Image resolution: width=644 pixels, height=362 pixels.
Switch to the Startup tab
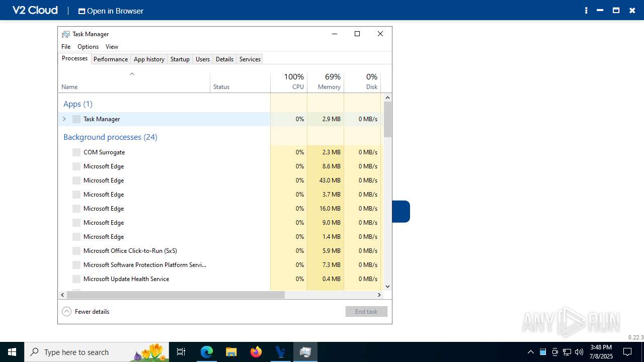(x=180, y=59)
